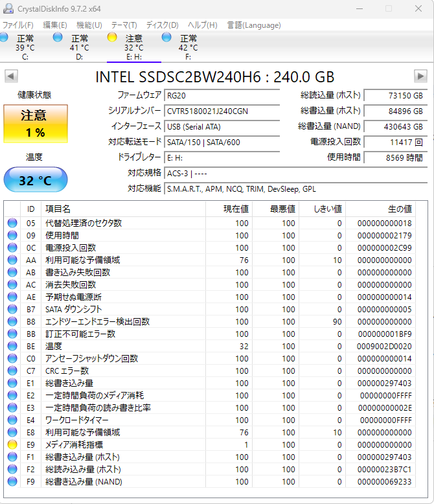
Task: Click the blue icon beside 代替処理済のセクタ数
Action: click(12, 223)
